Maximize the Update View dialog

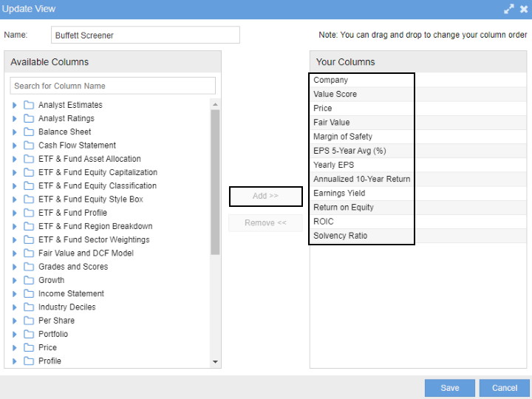[508, 9]
